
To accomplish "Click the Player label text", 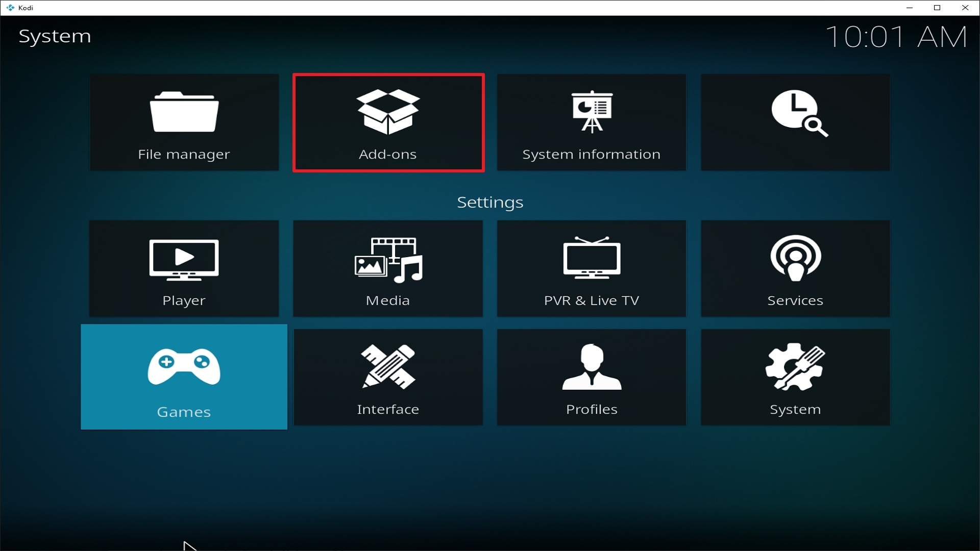I will click(184, 301).
